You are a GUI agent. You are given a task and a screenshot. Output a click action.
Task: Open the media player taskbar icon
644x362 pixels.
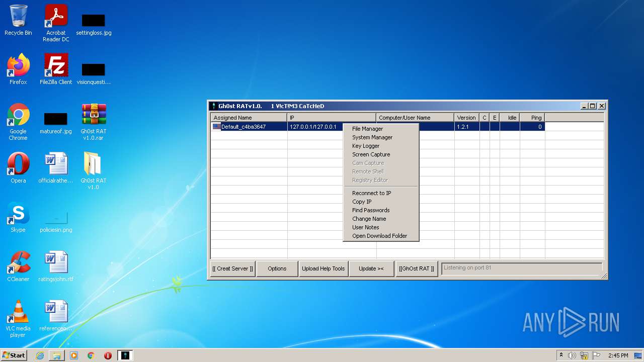click(x=74, y=355)
